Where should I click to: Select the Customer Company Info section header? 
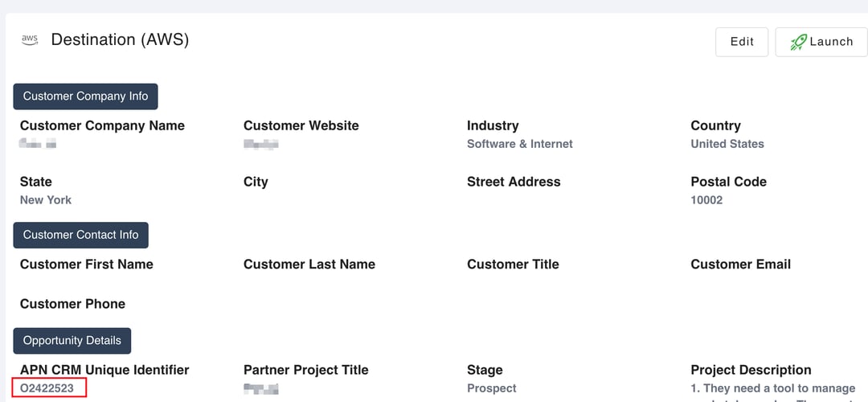85,96
